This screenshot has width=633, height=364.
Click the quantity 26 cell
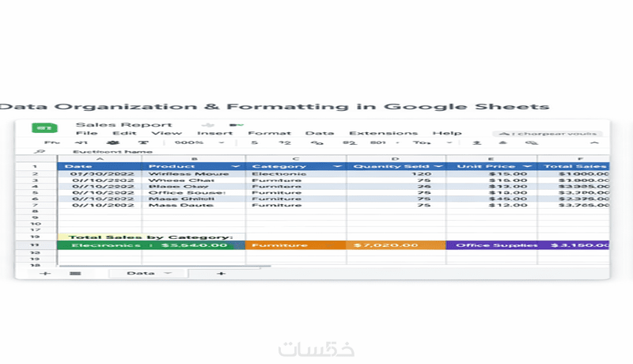point(396,187)
